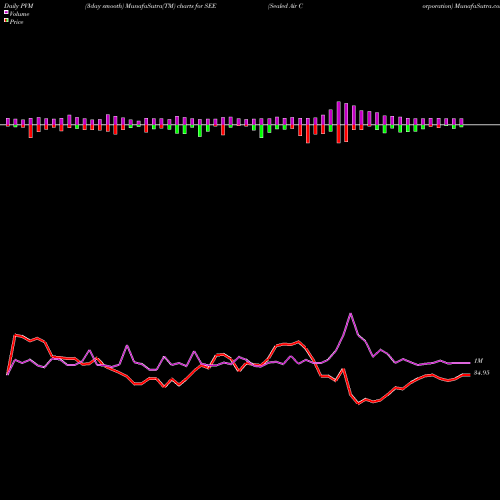Select the 'Price' legend label
500x500 pixels.
(17, 22)
